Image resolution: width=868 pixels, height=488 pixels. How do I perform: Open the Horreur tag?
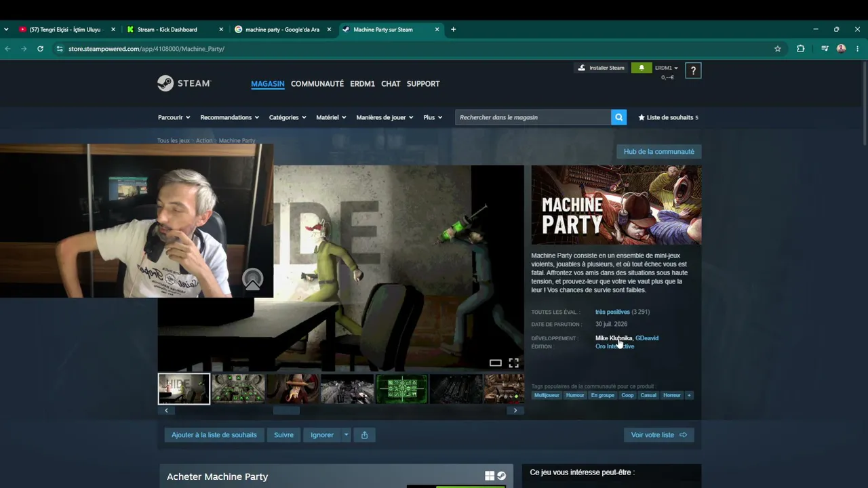672,395
